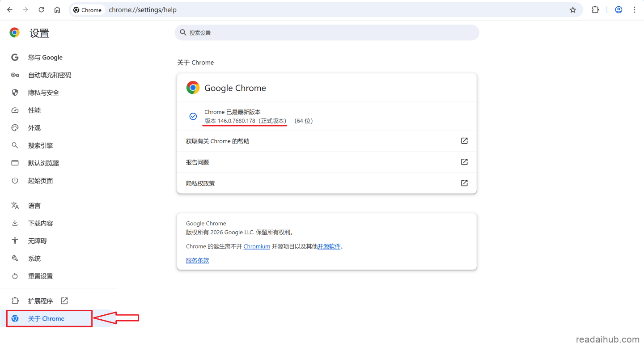
Task: Click the 搜索设置 search field
Action: 326,33
